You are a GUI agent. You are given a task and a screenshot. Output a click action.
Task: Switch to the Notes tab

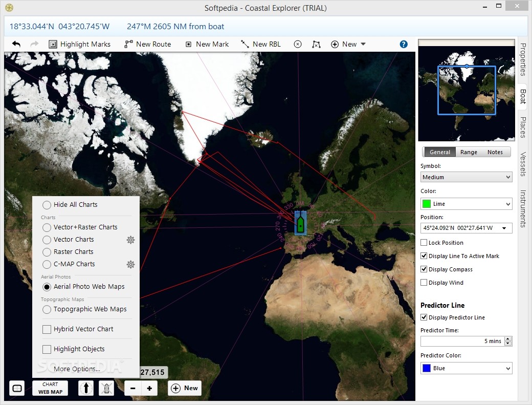click(495, 152)
